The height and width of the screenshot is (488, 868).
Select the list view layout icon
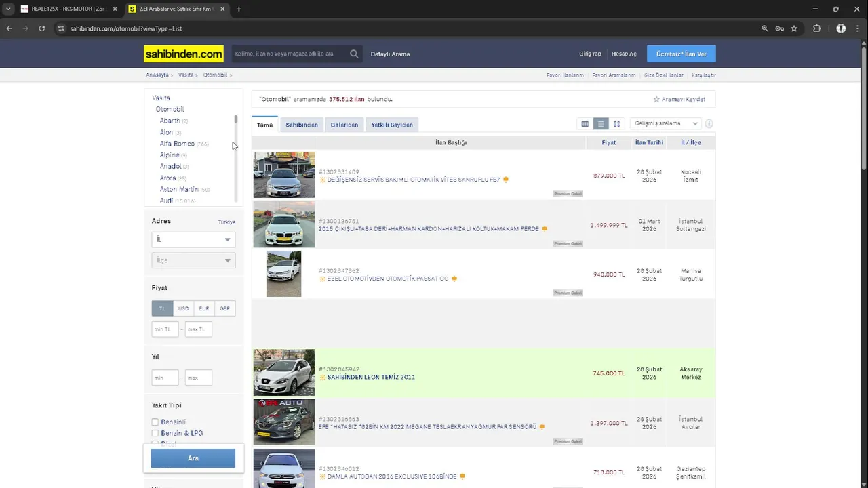coord(601,124)
